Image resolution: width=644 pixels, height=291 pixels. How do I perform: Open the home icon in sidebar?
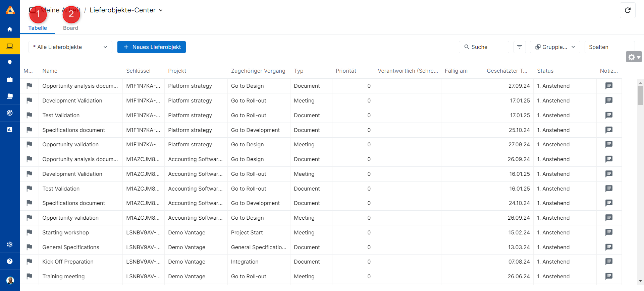(10, 29)
